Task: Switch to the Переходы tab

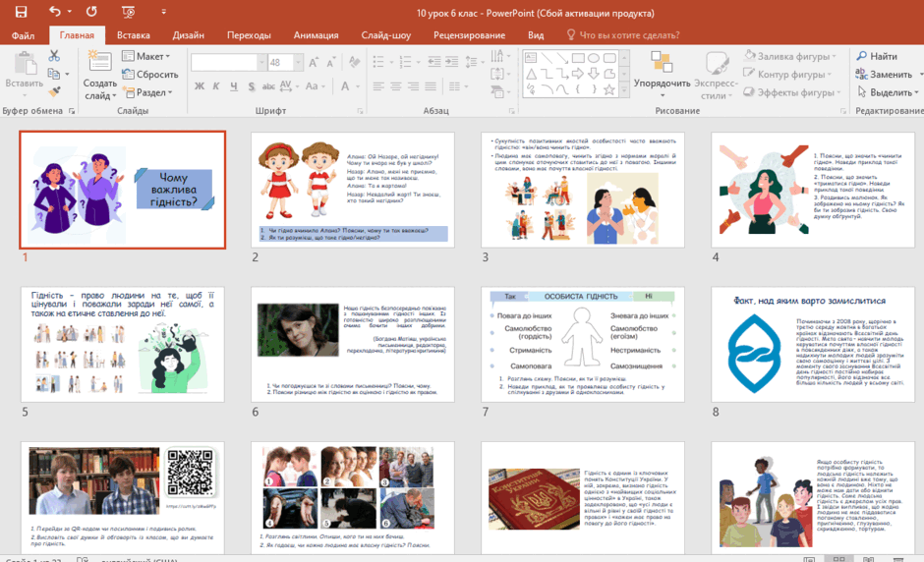Action: [x=250, y=35]
